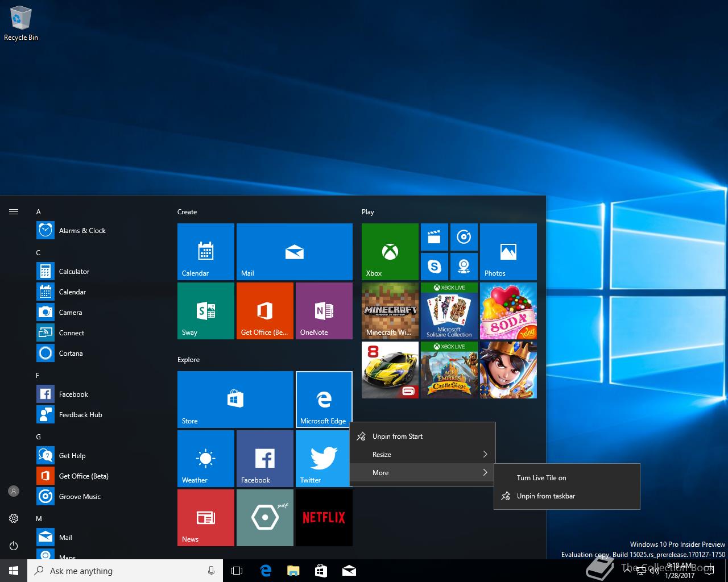728x582 pixels.
Task: Click the Power button
Action: point(14,546)
